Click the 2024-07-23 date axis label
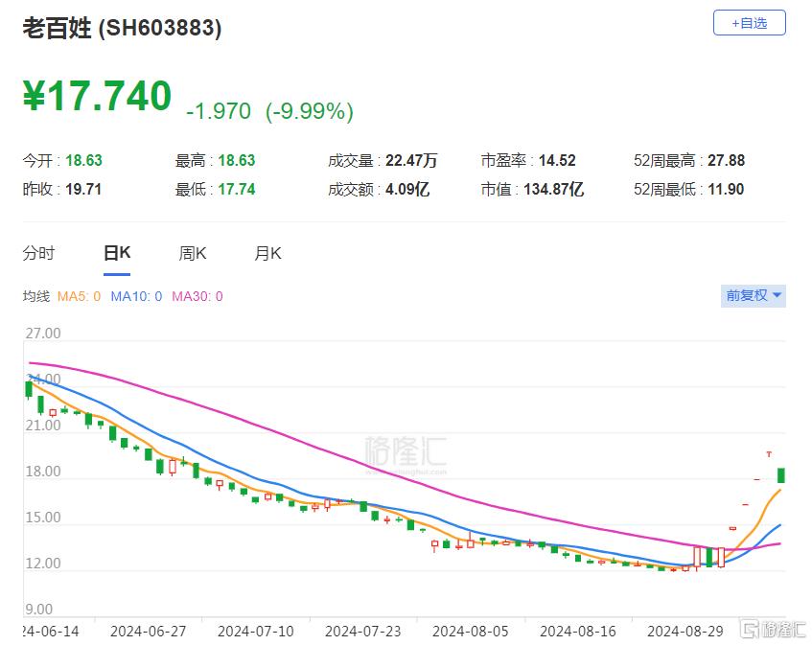 coord(362,632)
